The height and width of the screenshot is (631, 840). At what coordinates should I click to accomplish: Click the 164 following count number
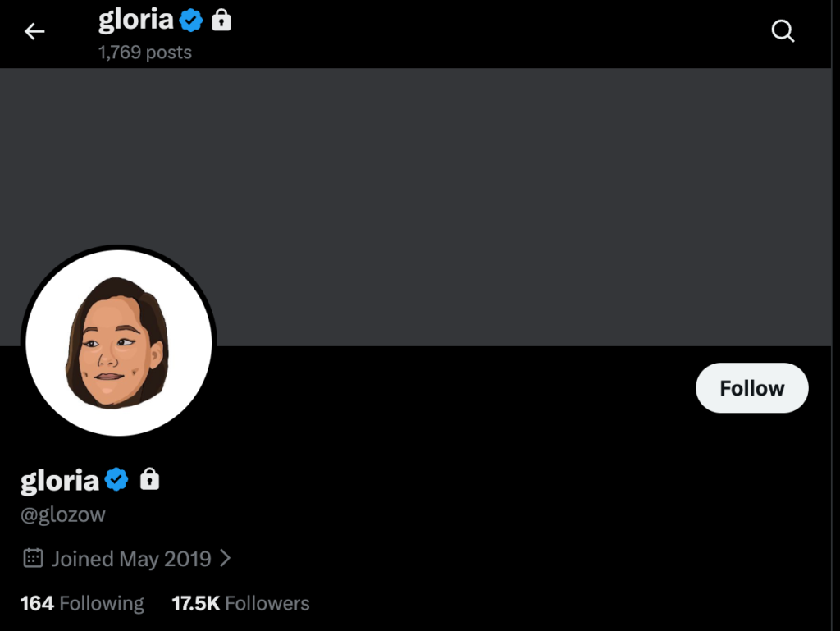point(37,604)
